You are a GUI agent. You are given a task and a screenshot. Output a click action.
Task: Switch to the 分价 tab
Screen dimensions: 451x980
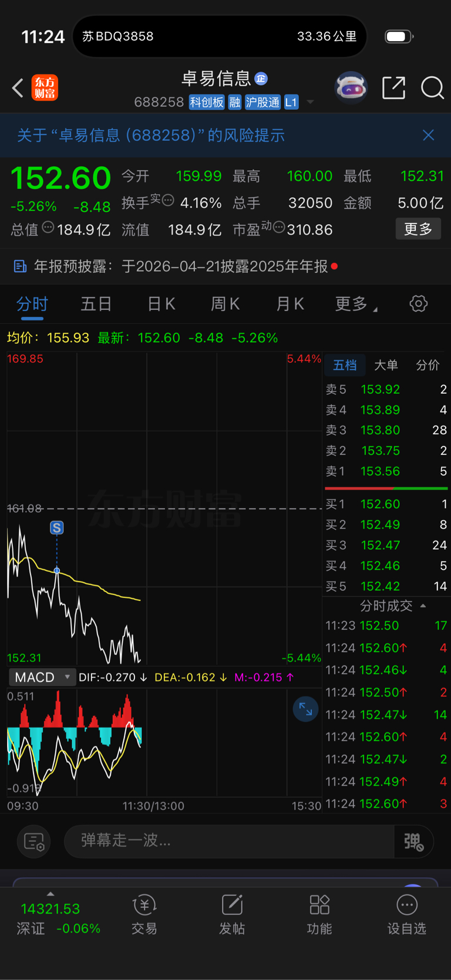pos(428,365)
